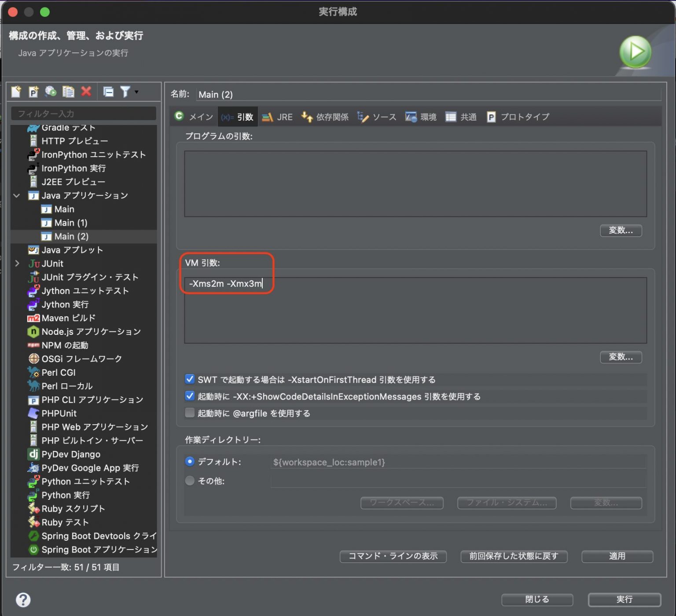
Task: Open the 共通 tab
Action: [460, 117]
